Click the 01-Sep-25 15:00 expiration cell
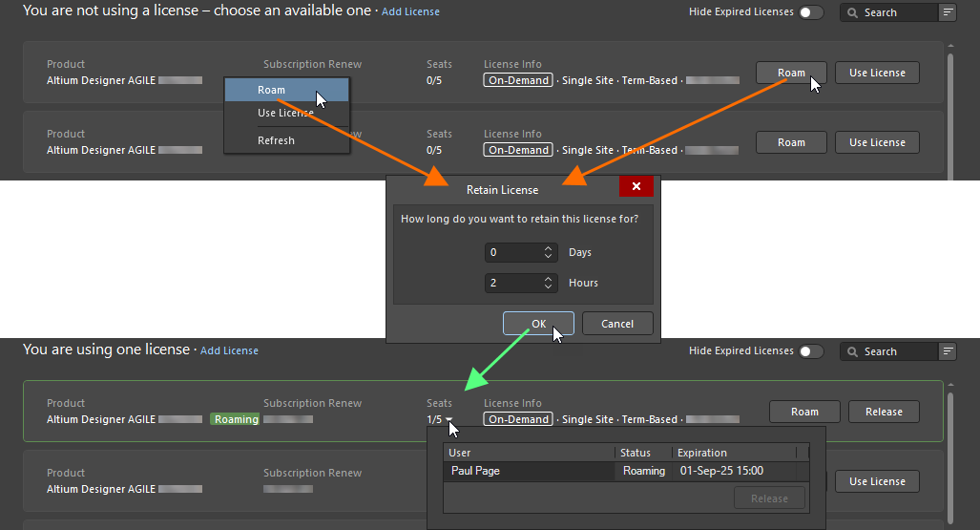980x530 pixels. (x=721, y=471)
